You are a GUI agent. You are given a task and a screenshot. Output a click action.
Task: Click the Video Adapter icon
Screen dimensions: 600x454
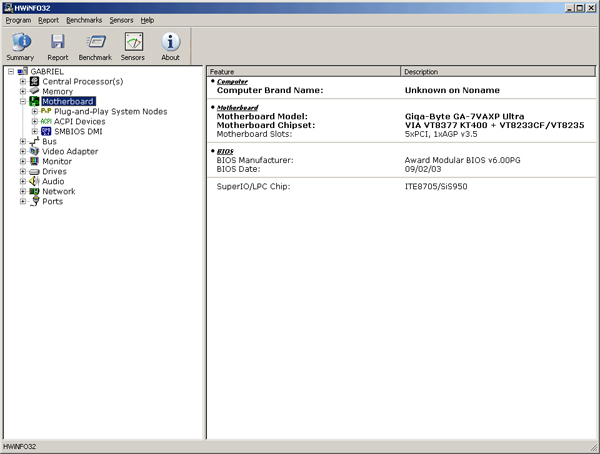point(34,151)
